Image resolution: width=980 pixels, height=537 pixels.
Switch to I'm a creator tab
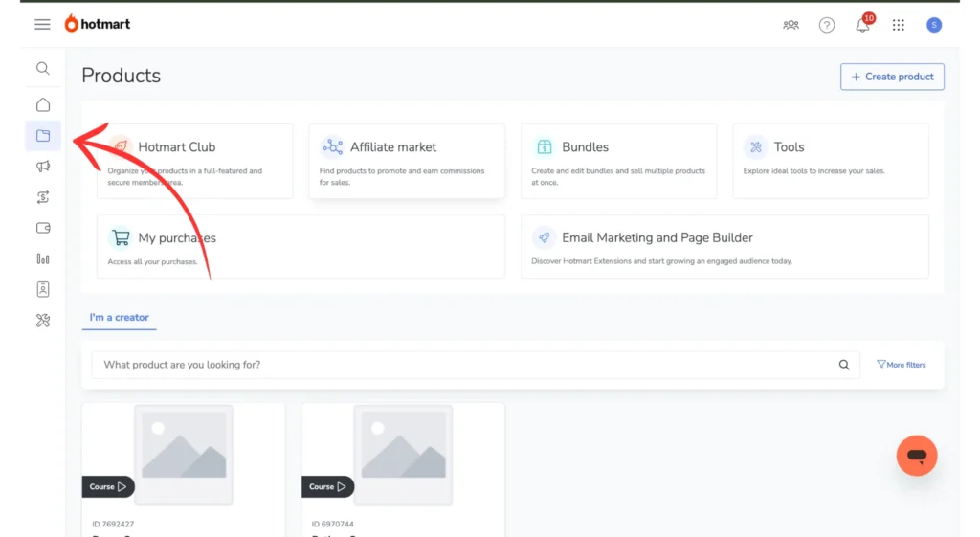tap(119, 318)
